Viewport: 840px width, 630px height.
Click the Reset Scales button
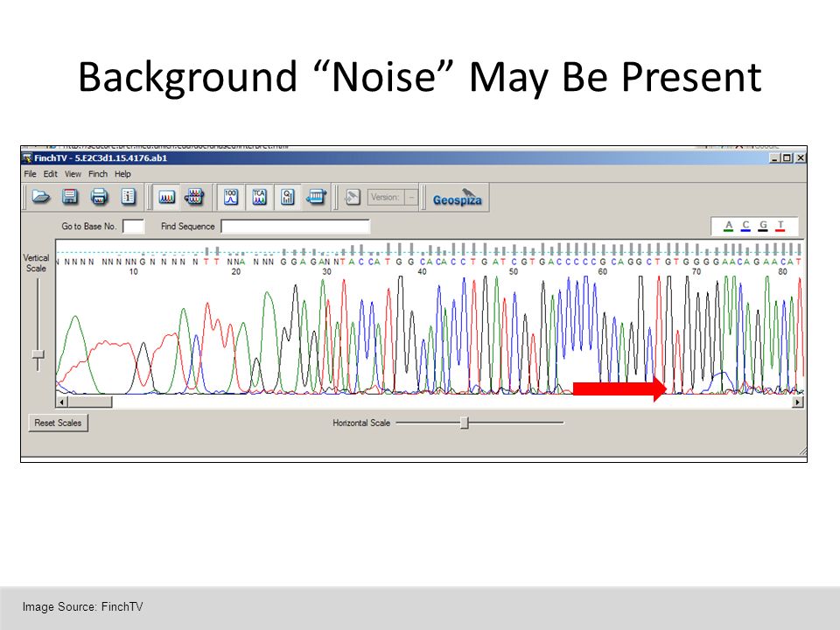[58, 423]
